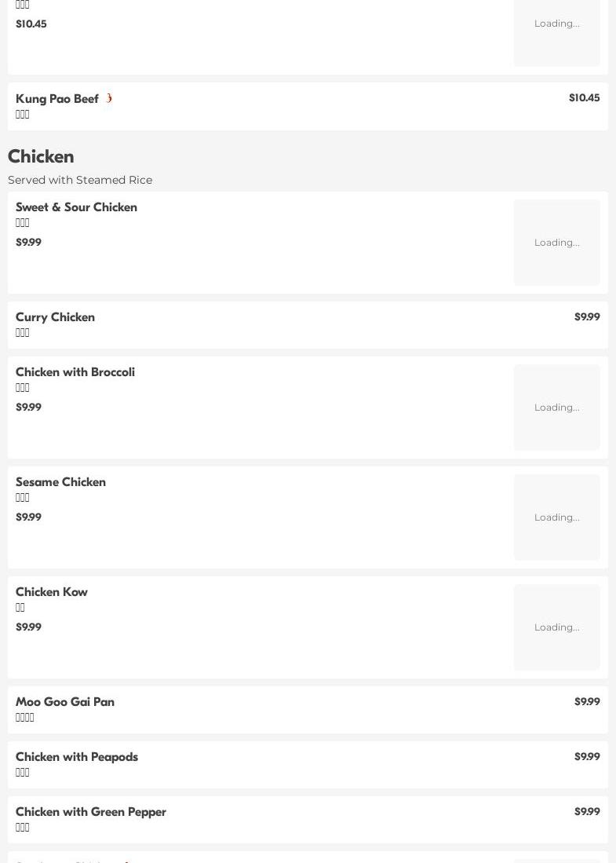
Task: Click the $9.99 price on Chicken with Peapods
Action: [x=587, y=757]
